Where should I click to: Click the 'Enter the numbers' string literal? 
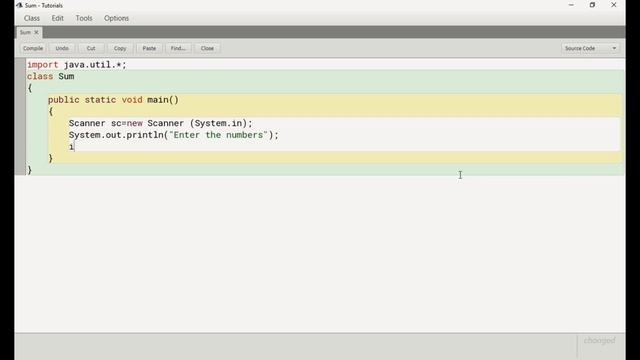click(218, 135)
